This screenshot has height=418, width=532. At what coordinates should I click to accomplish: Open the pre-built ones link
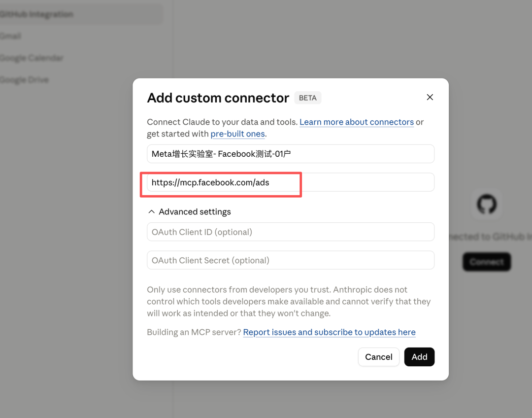(x=237, y=134)
